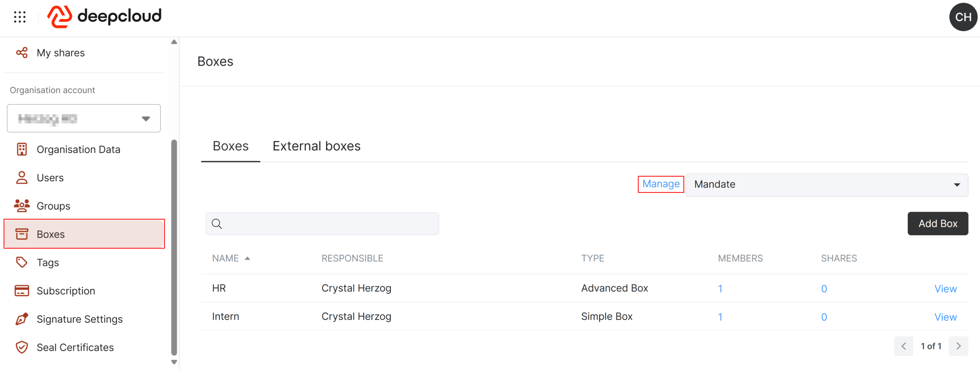Viewport: 980px width, 370px height.
Task: Click the Users person icon
Action: (22, 178)
